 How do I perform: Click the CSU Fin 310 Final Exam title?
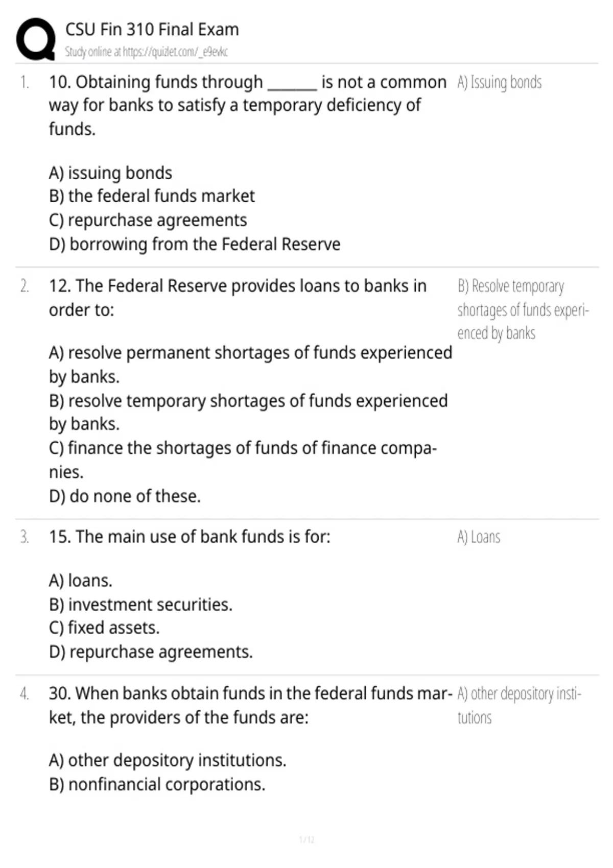click(x=152, y=30)
